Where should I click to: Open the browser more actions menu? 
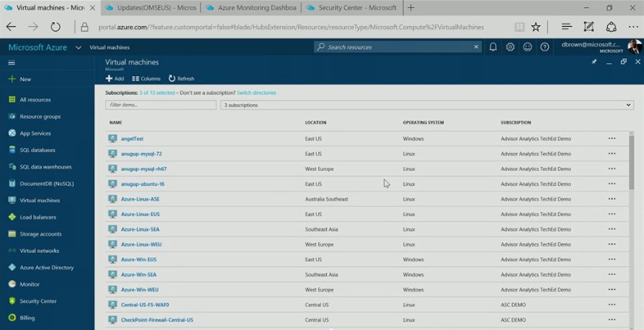click(633, 27)
